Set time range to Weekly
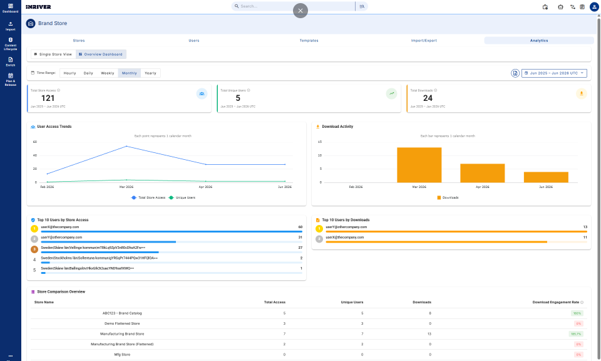Screen dimensions: 601x361 (108, 73)
